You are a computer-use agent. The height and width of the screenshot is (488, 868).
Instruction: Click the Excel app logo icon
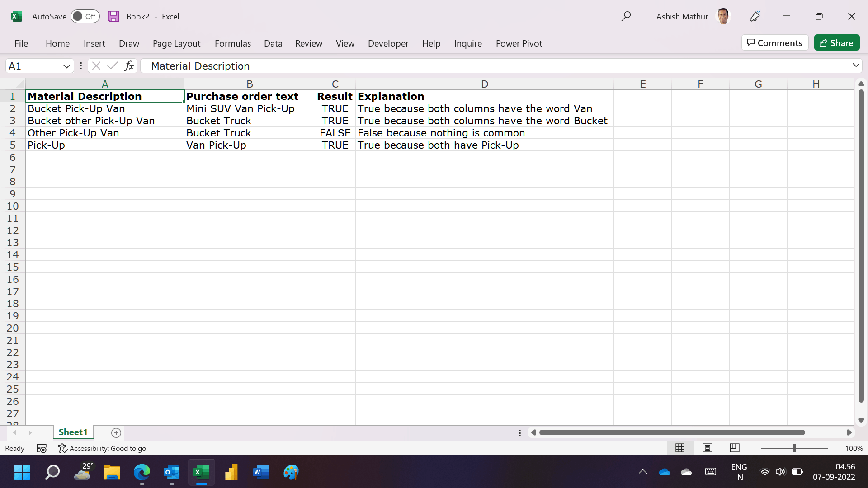pos(16,17)
